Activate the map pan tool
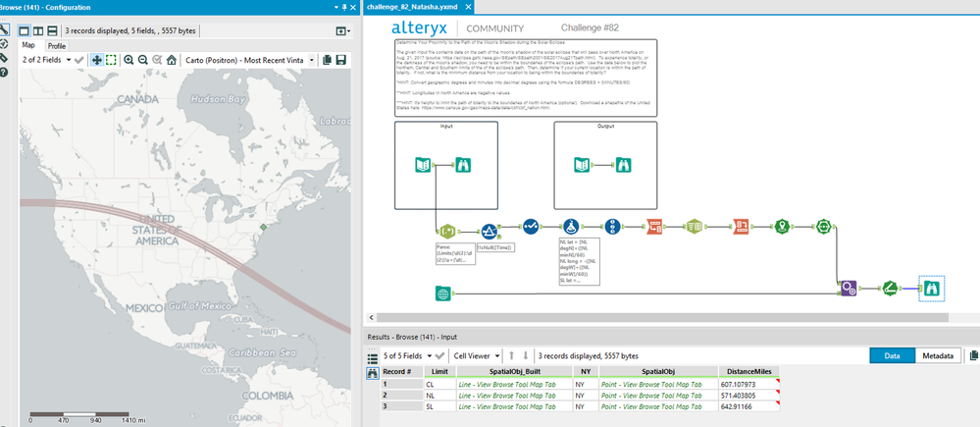This screenshot has height=427, width=980. 97,60
